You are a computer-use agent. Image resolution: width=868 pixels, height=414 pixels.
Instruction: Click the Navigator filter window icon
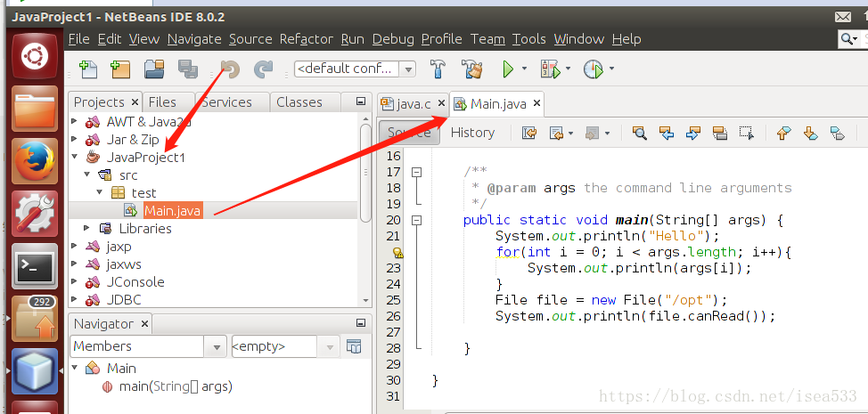(353, 346)
